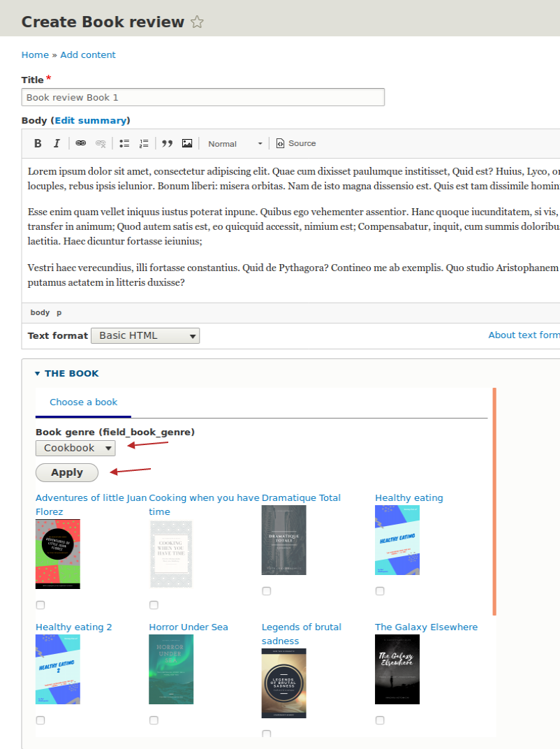
Task: Click the block quote icon
Action: tap(167, 143)
